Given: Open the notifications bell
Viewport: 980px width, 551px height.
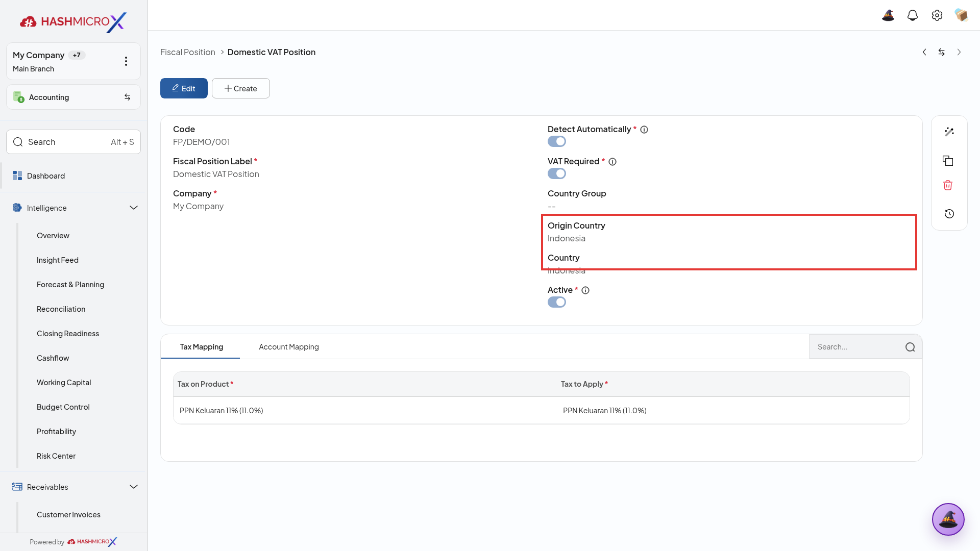Looking at the screenshot, I should pos(913,15).
